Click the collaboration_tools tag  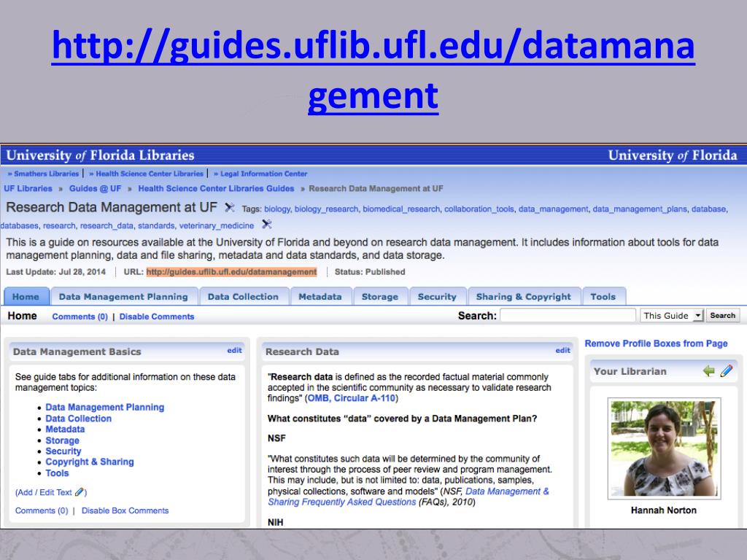pyautogui.click(x=479, y=209)
